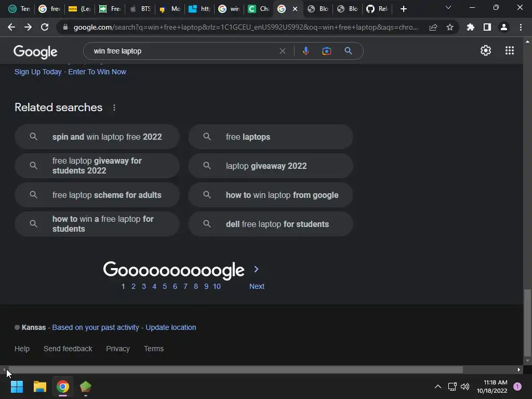Go back with the browser back arrow

pos(11,27)
